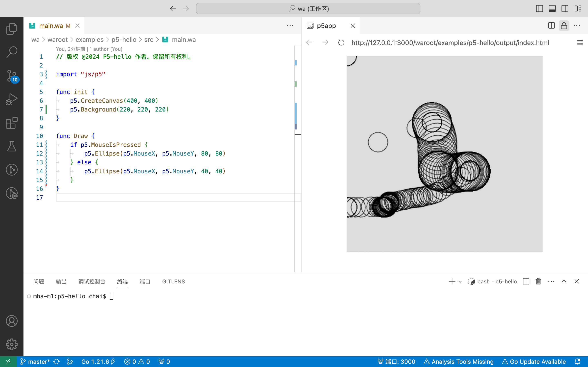The height and width of the screenshot is (367, 588).
Task: Click Go Update Available status item
Action: coord(534,362)
